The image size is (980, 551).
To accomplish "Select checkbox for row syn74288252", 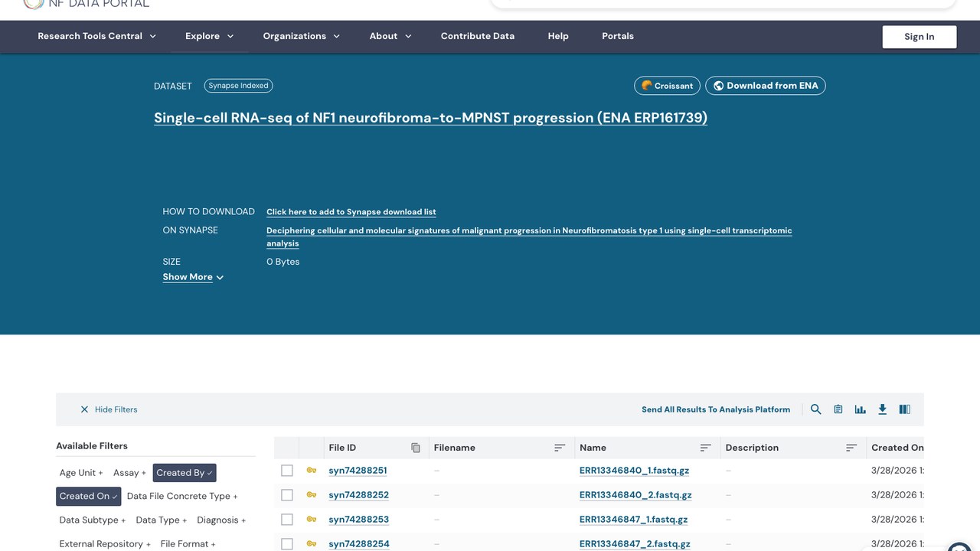I will tap(287, 495).
